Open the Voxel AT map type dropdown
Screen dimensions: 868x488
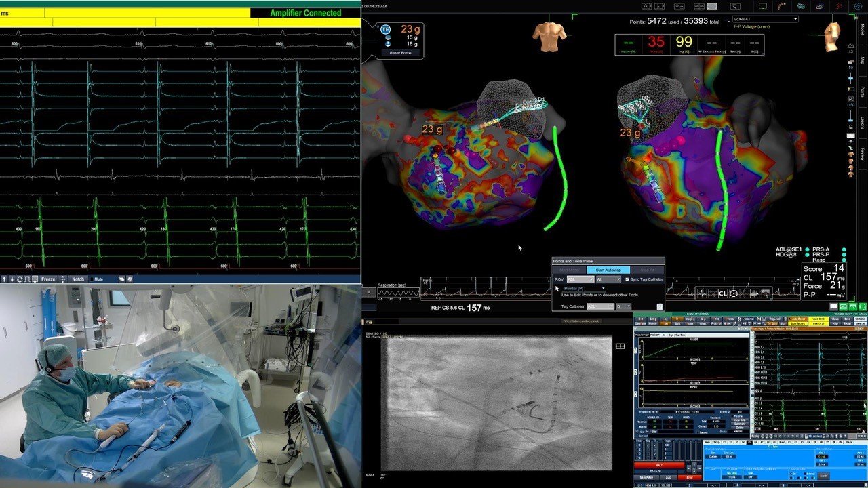pos(764,19)
